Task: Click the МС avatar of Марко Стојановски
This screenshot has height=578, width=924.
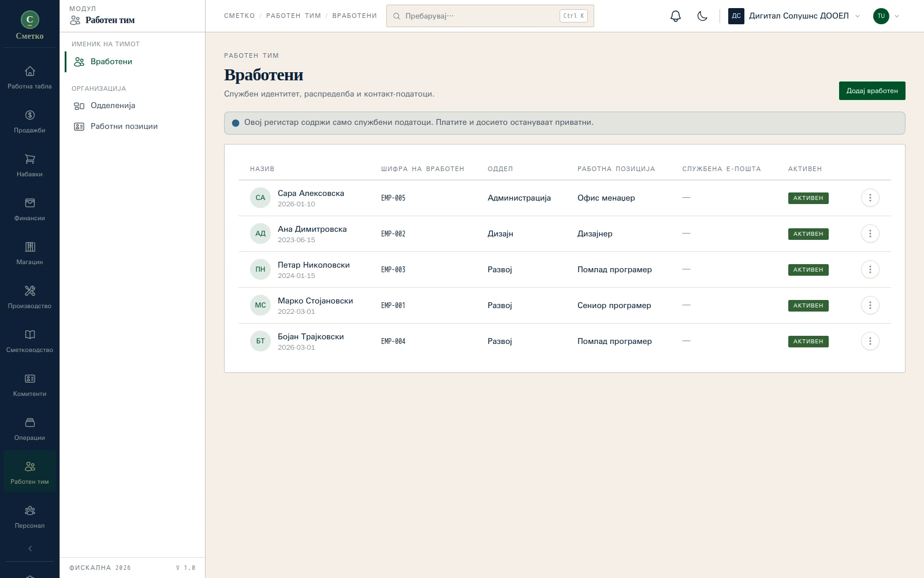Action: coord(260,305)
